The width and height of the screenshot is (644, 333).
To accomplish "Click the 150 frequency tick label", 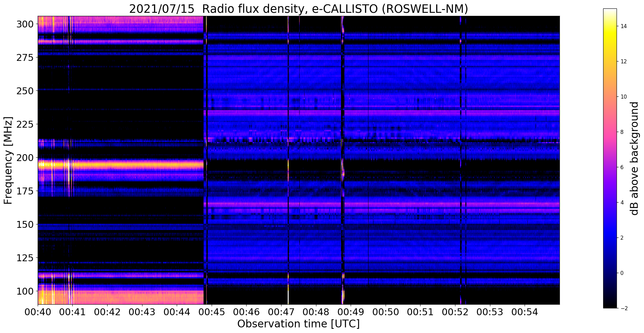I will click(26, 224).
